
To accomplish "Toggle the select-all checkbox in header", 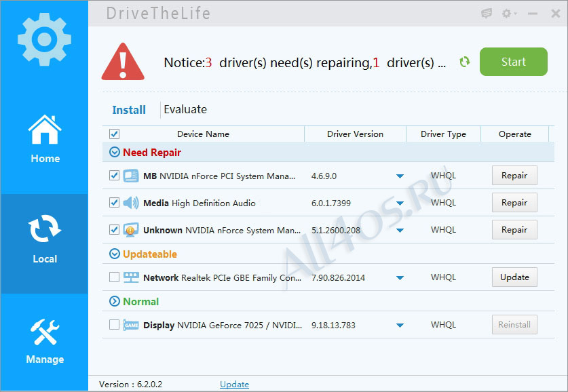I will pyautogui.click(x=114, y=134).
